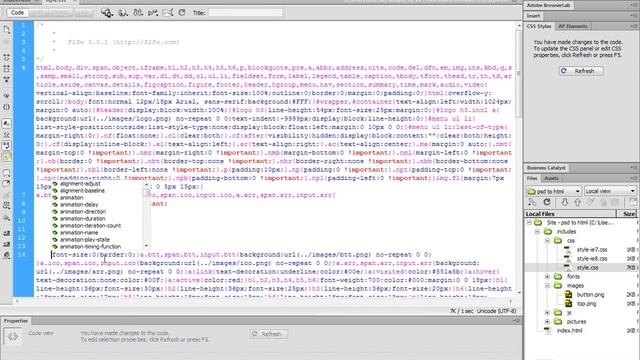Collapse the css folder
The width and height of the screenshot is (640, 360).
click(547, 241)
